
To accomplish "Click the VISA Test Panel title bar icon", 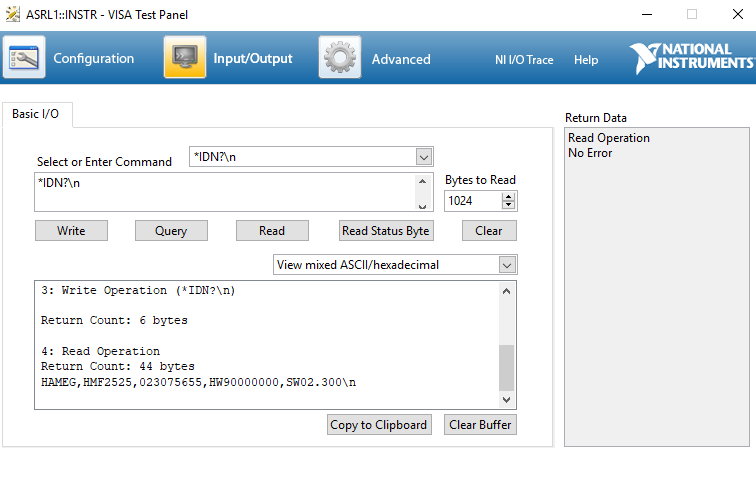I will 13,14.
